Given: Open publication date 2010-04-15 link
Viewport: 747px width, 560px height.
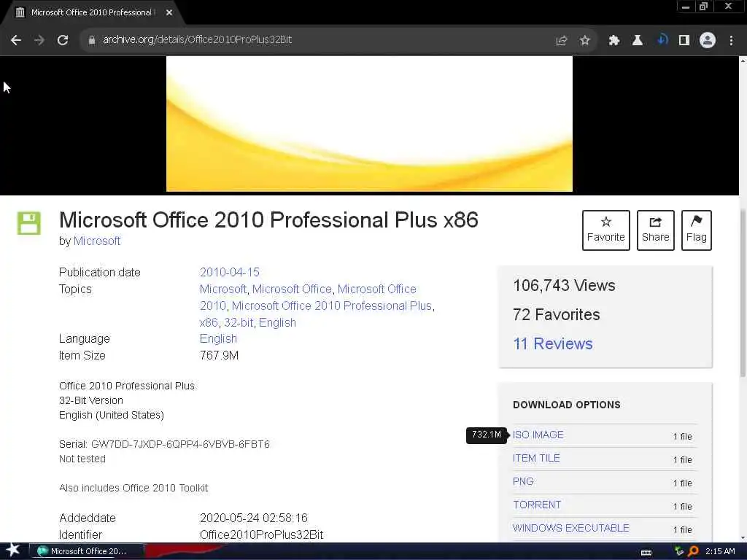Looking at the screenshot, I should coord(230,273).
